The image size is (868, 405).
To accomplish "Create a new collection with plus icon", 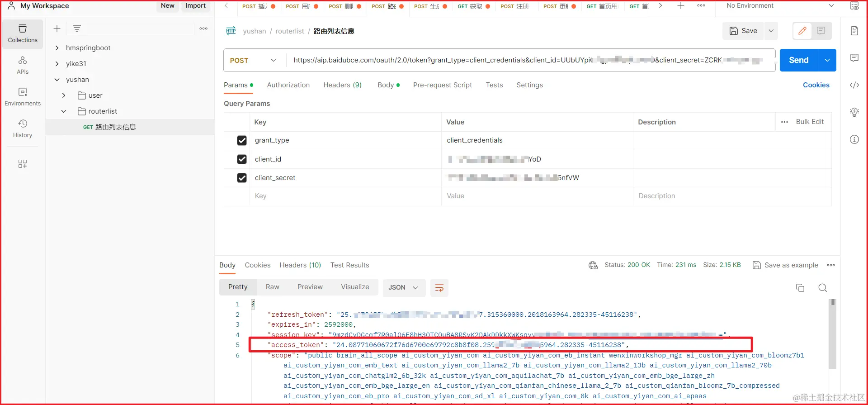I will [57, 29].
